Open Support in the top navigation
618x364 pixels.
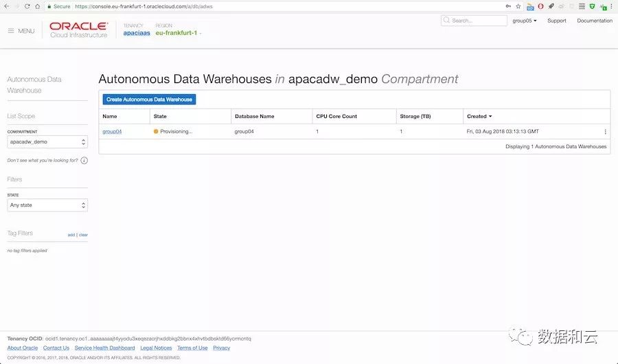pyautogui.click(x=557, y=21)
